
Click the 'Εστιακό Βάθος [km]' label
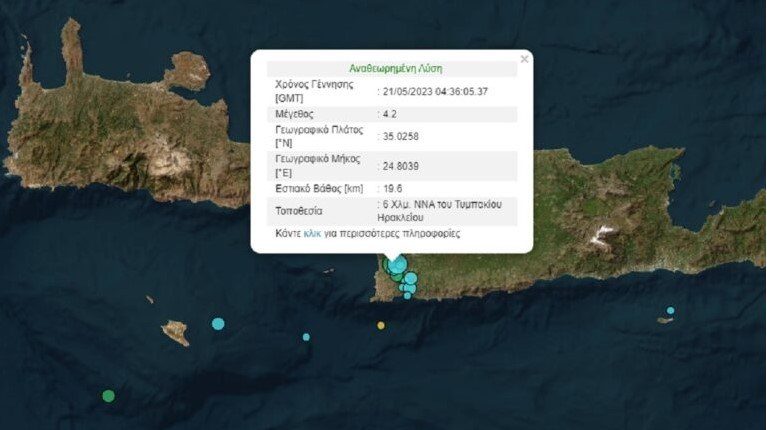point(319,188)
